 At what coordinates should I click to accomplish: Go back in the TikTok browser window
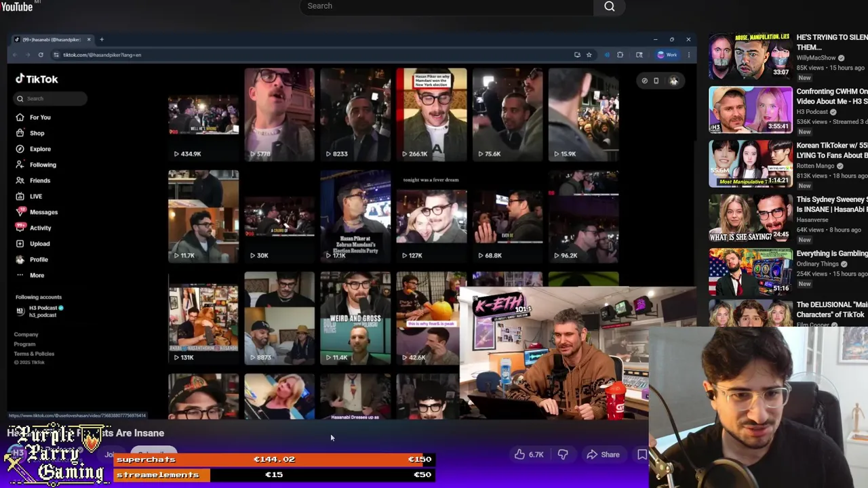tap(16, 55)
